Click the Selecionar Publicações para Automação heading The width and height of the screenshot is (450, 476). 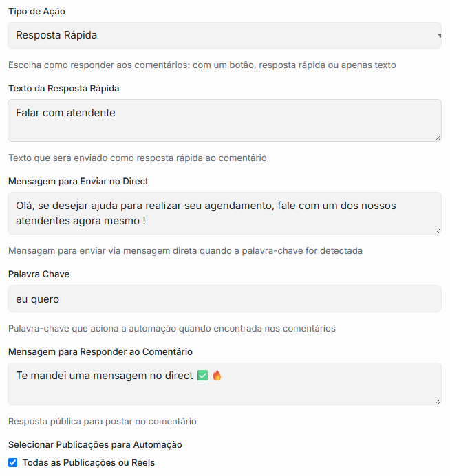coord(95,444)
